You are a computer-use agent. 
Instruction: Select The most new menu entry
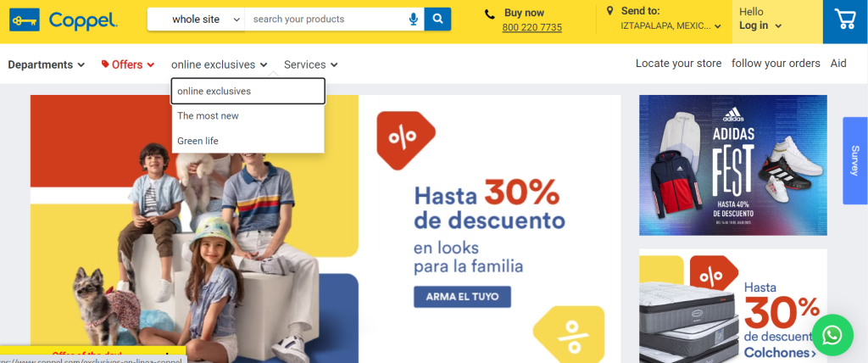click(x=248, y=116)
